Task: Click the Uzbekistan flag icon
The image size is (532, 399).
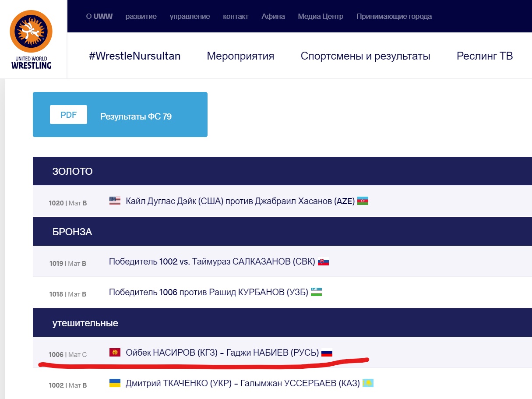Action: coord(316,292)
